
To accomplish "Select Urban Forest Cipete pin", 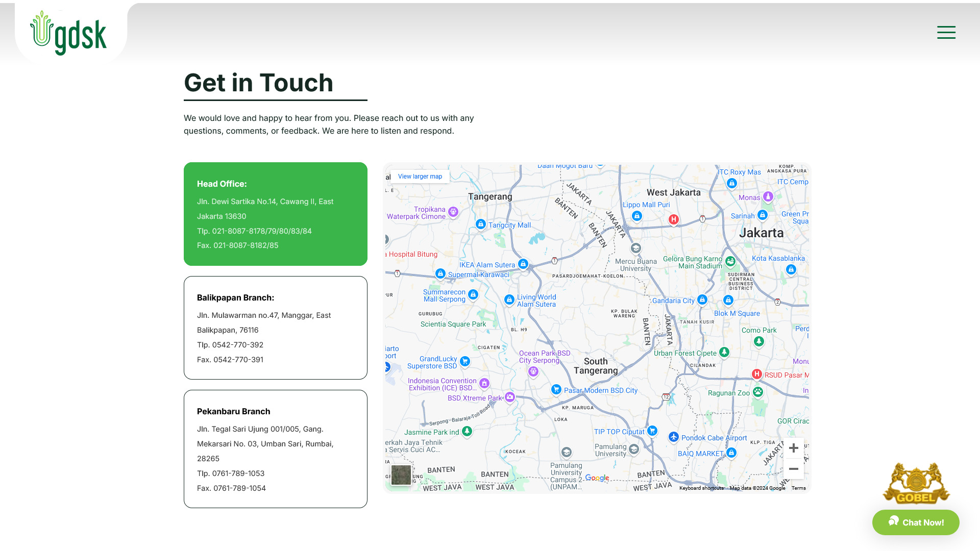I will click(x=724, y=352).
